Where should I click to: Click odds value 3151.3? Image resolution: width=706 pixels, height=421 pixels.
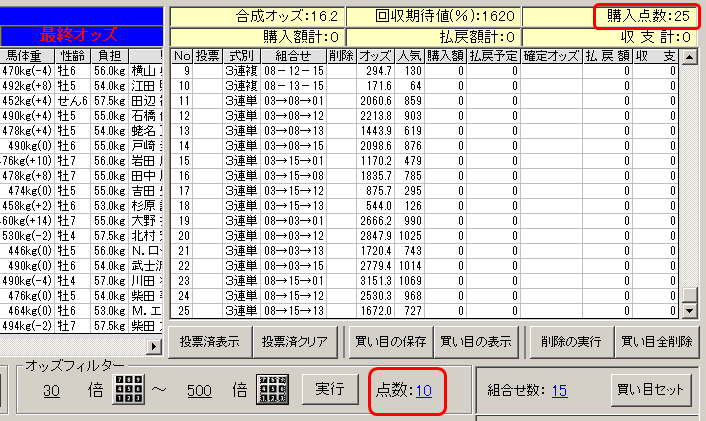point(376,281)
